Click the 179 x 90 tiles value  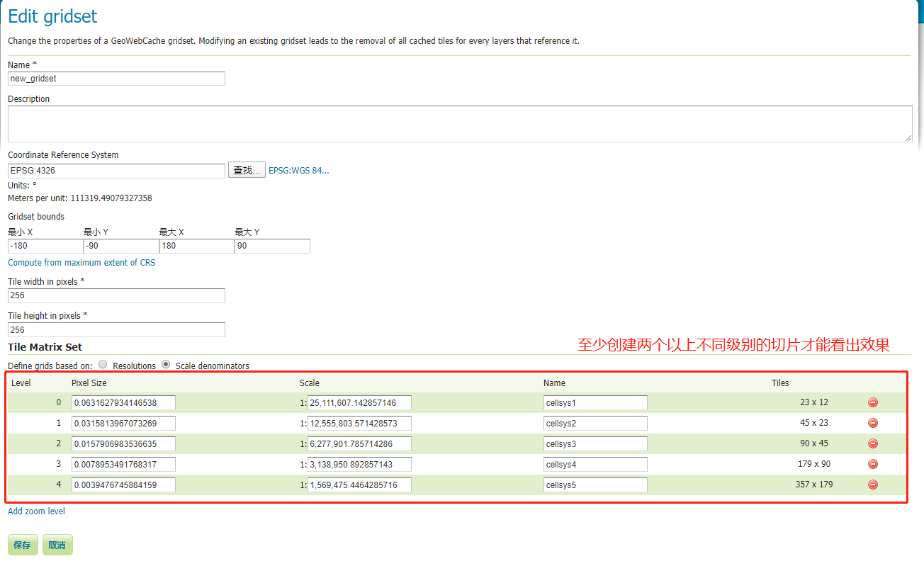coord(813,464)
